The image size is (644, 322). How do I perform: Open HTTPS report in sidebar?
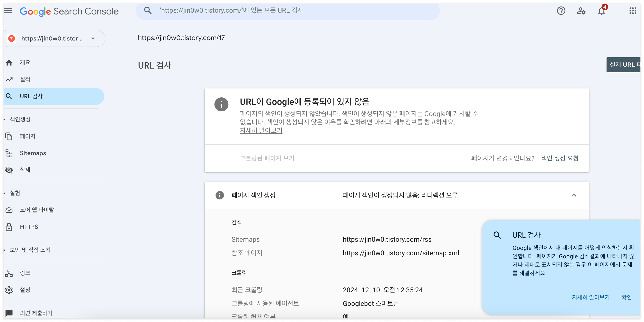[x=29, y=227]
